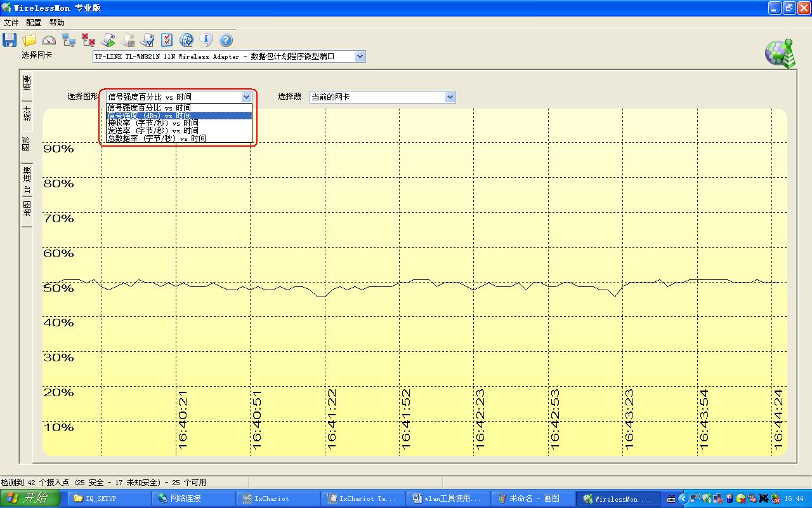Screen dimensions: 812x508
Task: Click the red checklist options icon
Action: click(x=167, y=40)
